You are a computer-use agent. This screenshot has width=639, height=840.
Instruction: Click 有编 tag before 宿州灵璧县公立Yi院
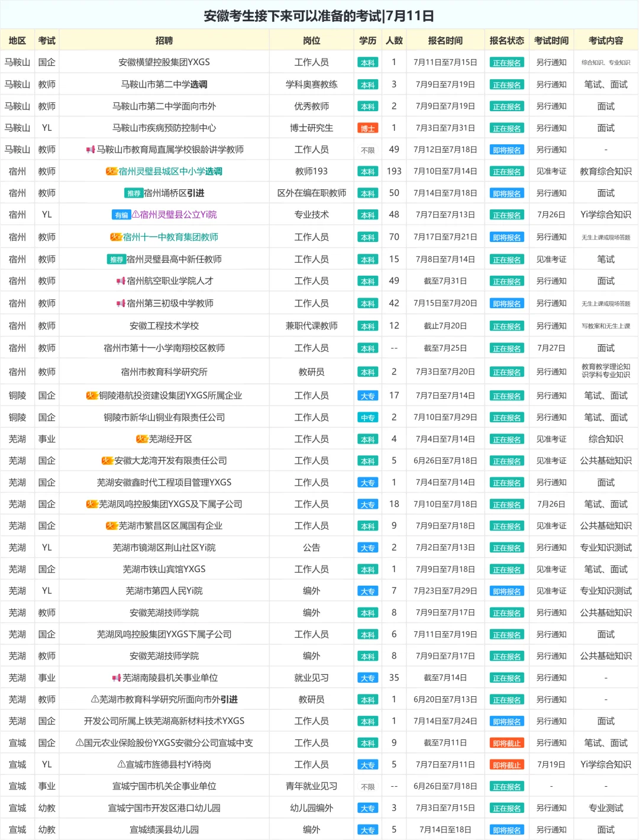[121, 215]
